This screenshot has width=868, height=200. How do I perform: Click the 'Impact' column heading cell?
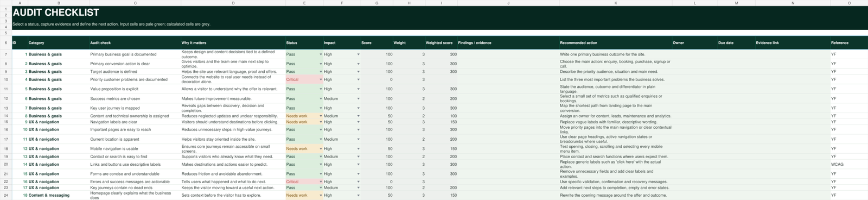point(342,42)
